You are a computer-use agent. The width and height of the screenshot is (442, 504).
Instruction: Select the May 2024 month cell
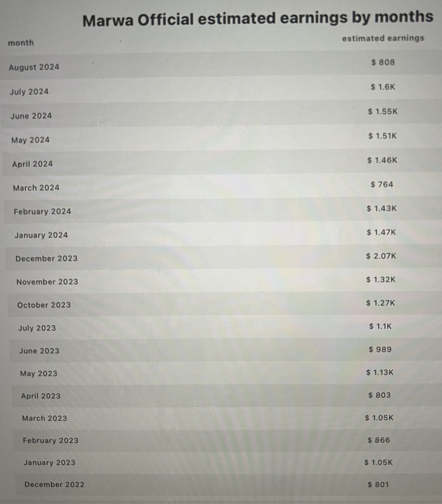click(x=31, y=140)
